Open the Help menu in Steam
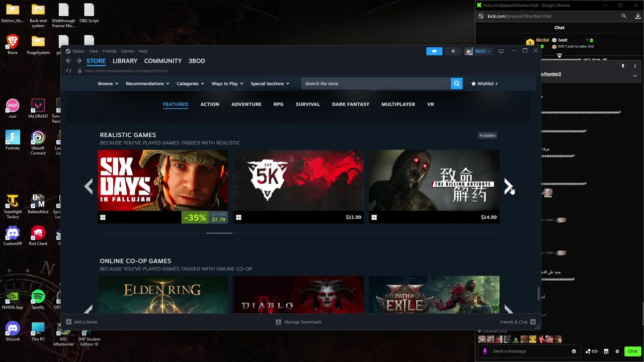The height and width of the screenshot is (362, 644). (143, 51)
